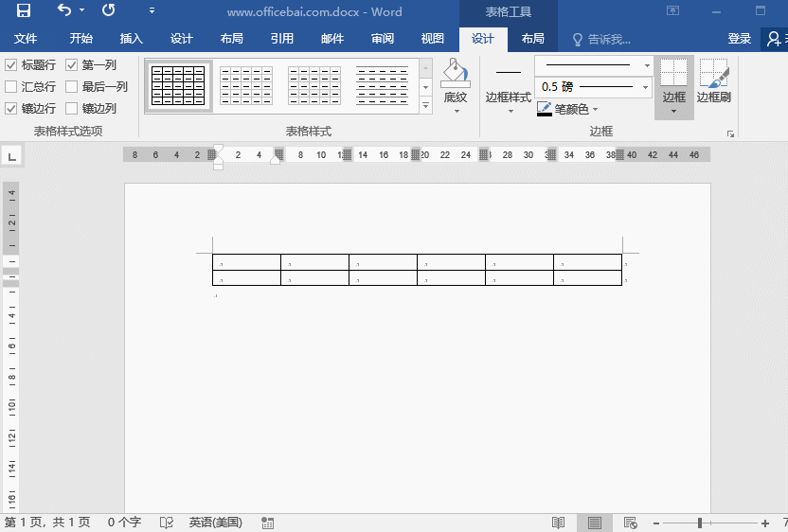This screenshot has width=788, height=532.
Task: Click the proofing spell check book icon
Action: [x=167, y=523]
